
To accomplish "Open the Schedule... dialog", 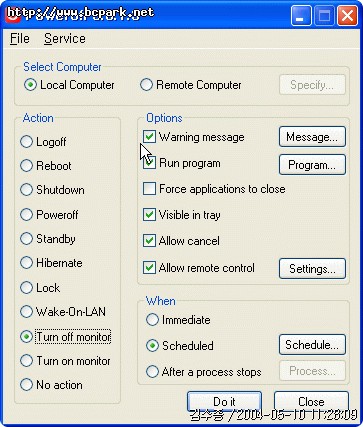I will point(312,345).
